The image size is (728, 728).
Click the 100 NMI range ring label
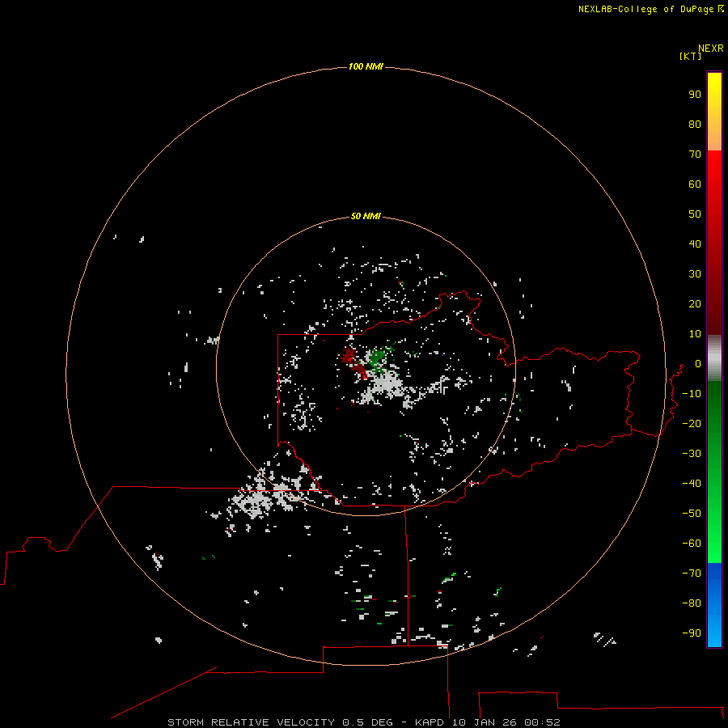pyautogui.click(x=366, y=66)
